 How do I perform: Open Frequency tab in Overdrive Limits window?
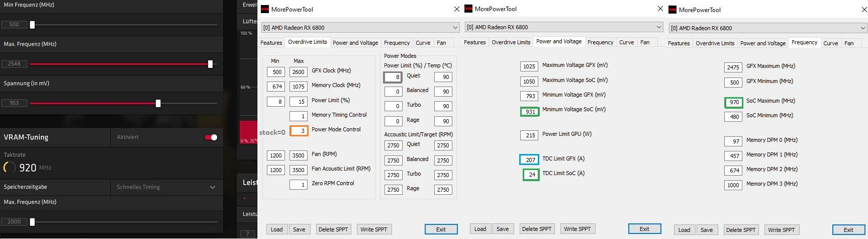tap(397, 43)
